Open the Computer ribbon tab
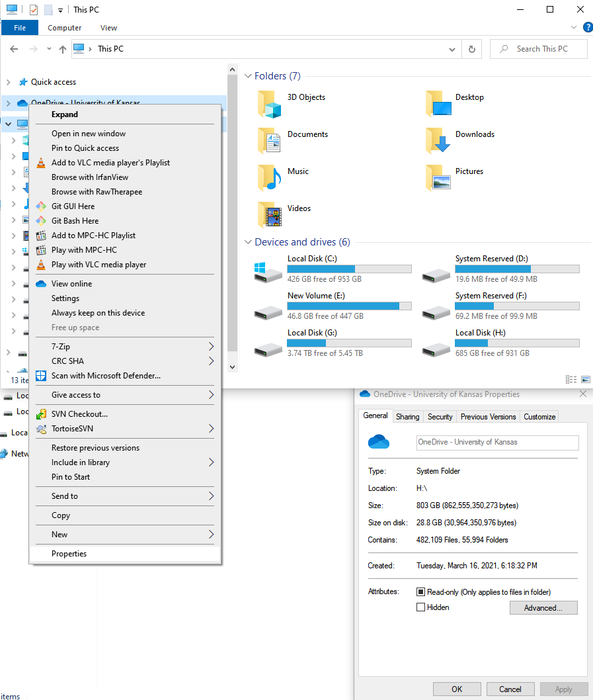This screenshot has height=700, width=593. (65, 28)
